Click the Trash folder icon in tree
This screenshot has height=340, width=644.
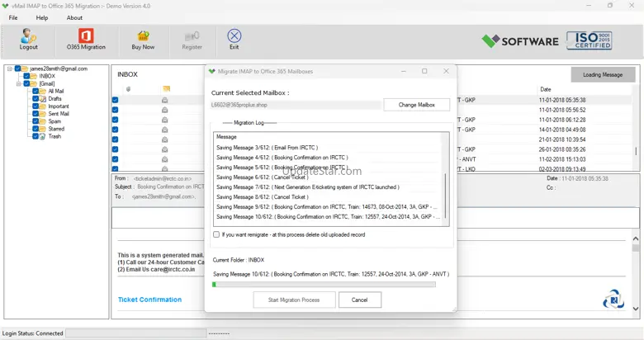(x=42, y=136)
